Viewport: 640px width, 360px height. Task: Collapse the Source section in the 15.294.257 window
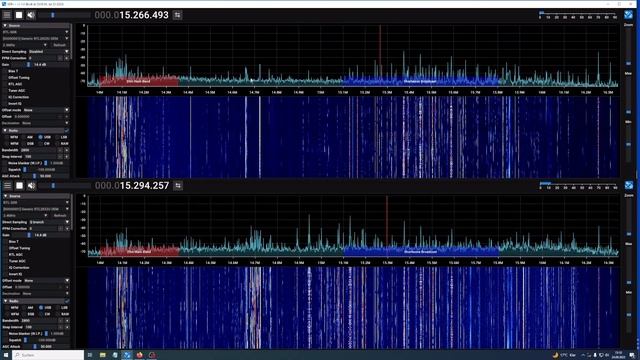coord(5,196)
